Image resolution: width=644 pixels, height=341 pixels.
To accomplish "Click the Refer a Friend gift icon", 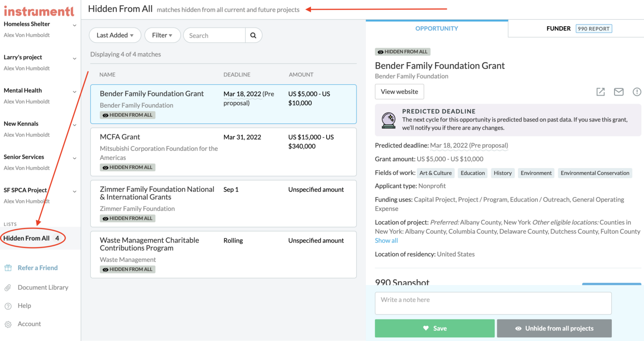I will (8, 268).
